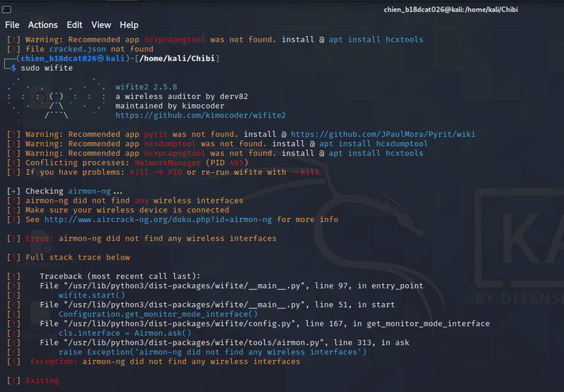
Task: Click 'Traceback (most recent call last):' line
Action: pos(120,277)
